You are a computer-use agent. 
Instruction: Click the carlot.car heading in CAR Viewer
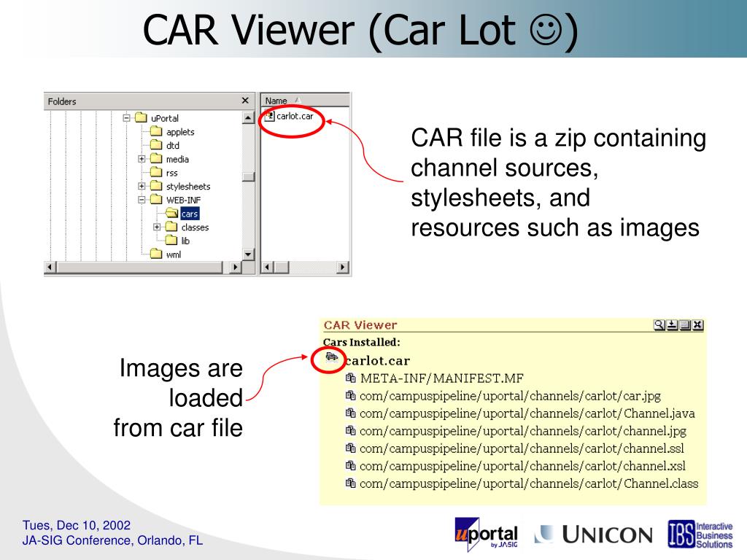[377, 360]
